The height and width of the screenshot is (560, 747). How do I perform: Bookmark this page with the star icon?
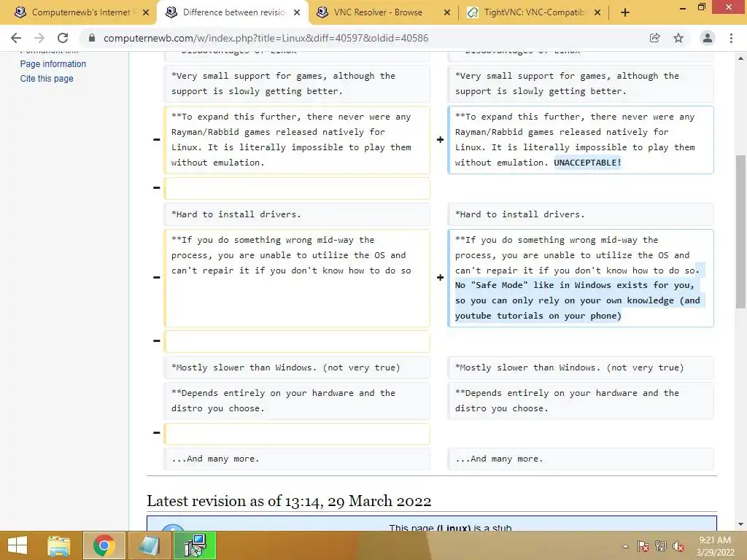[678, 38]
